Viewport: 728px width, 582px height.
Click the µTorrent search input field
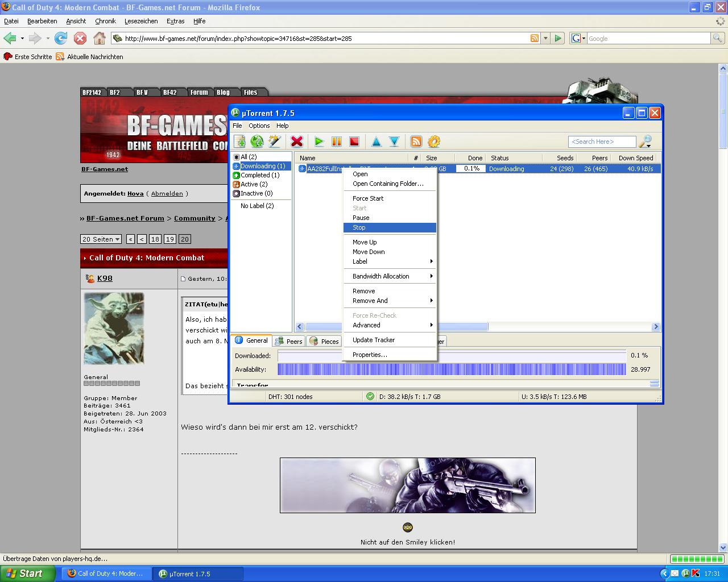602,142
